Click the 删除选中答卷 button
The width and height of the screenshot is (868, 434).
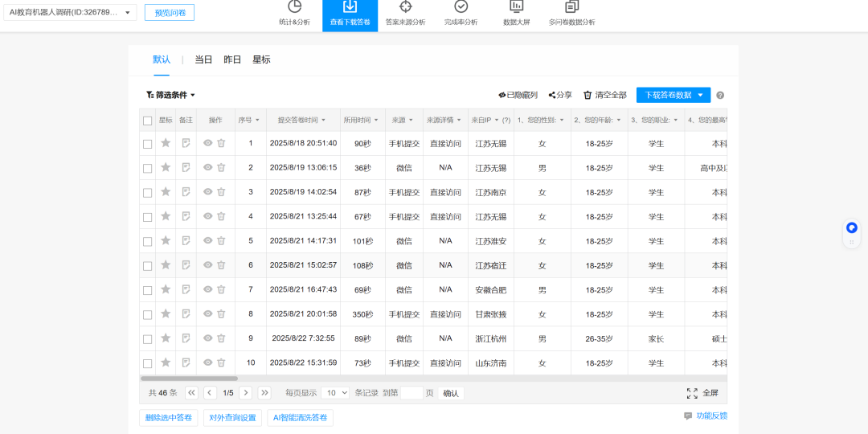pyautogui.click(x=169, y=418)
